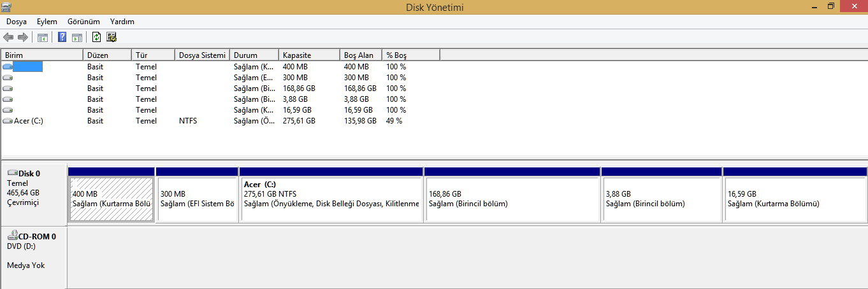Viewport: 868px width, 289px height.
Task: Sort by the Düzen column header
Action: (108, 55)
